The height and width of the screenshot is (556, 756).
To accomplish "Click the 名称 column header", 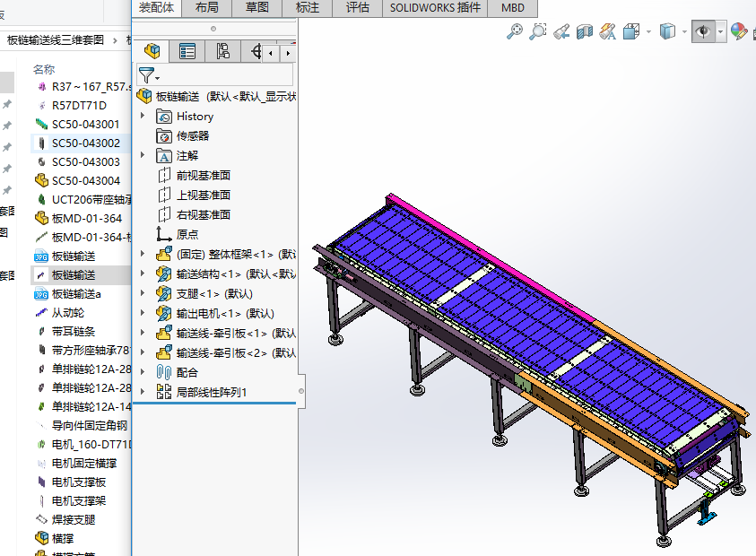I will (x=44, y=69).
